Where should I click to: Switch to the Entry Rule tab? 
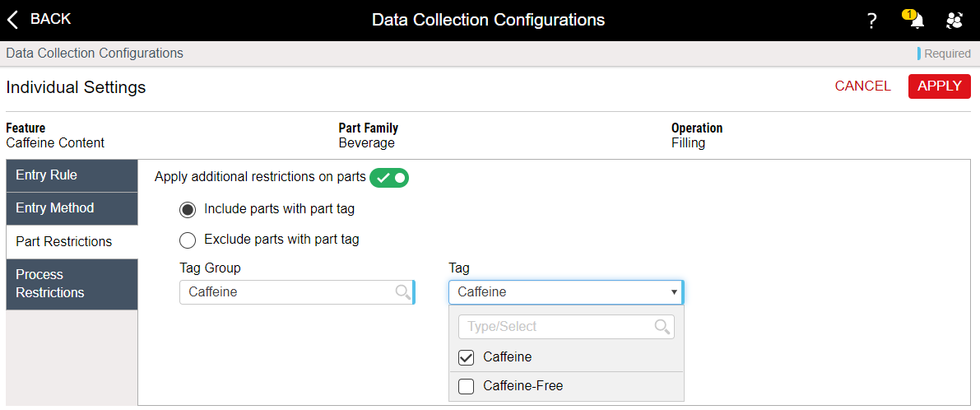coord(72,175)
